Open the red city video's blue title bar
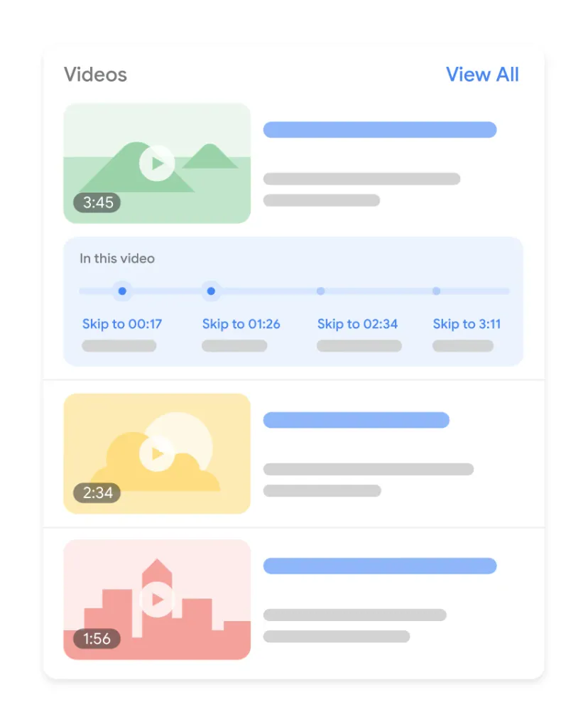 point(380,566)
